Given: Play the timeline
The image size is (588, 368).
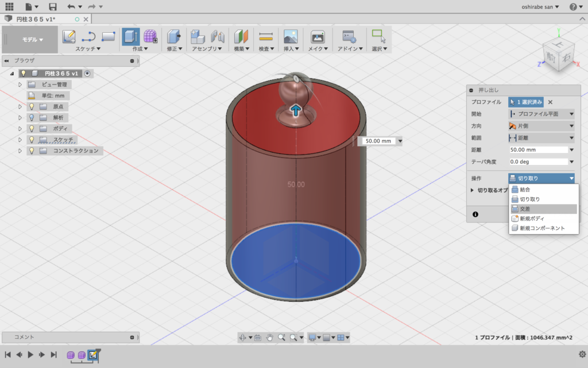Looking at the screenshot, I should pyautogui.click(x=30, y=354).
